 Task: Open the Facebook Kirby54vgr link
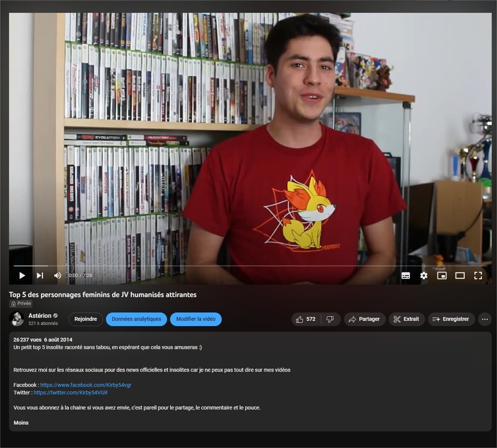point(85,385)
